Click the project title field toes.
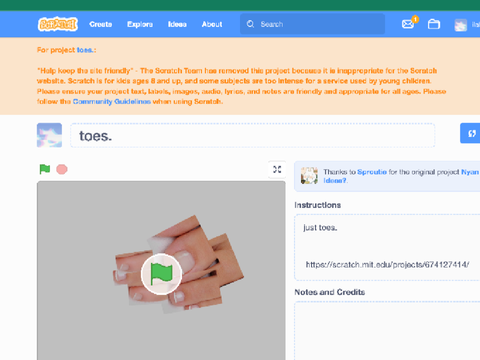480x360 pixels. coord(252,135)
